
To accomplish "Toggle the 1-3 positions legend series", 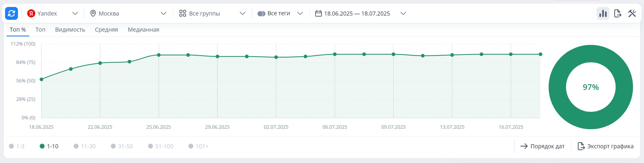I will (17, 146).
